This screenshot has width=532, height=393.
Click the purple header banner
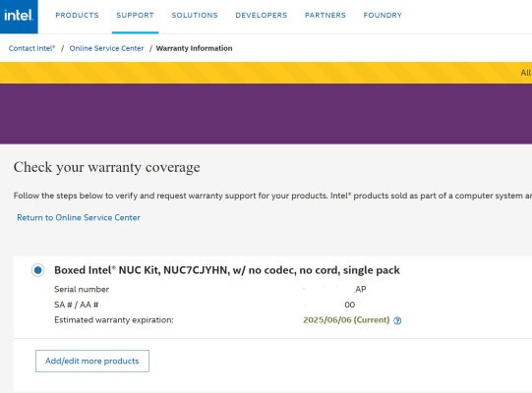click(266, 114)
